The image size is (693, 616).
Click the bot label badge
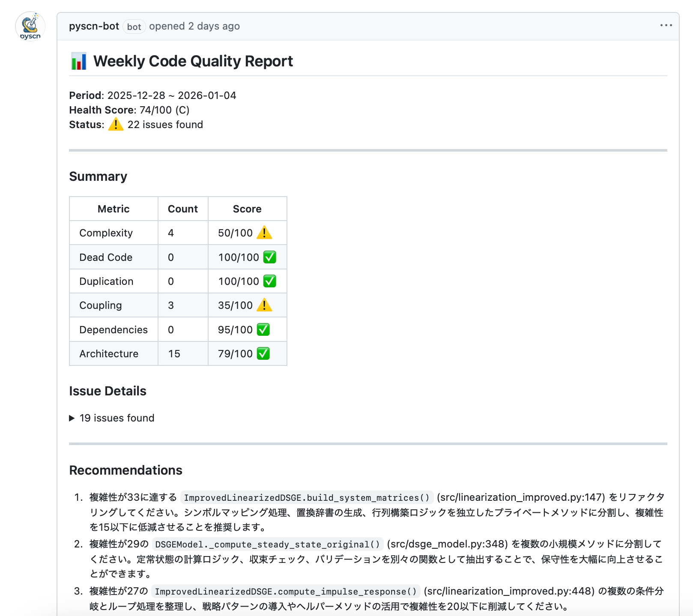134,27
